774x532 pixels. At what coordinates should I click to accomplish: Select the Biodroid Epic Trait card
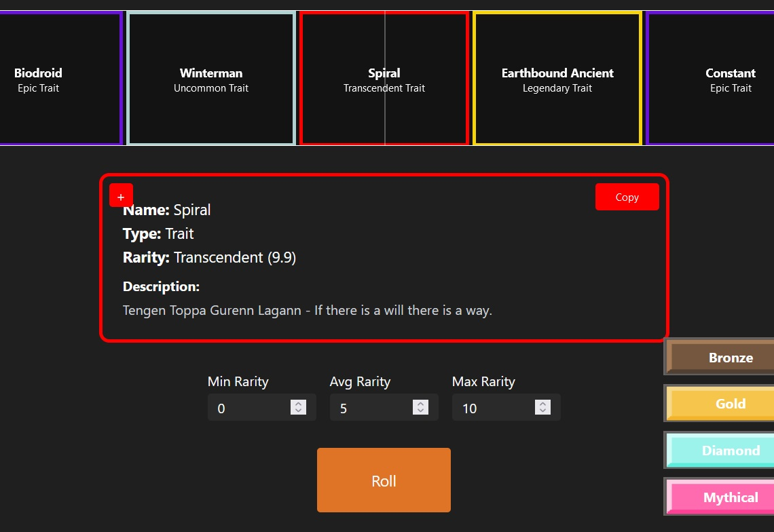(x=60, y=79)
